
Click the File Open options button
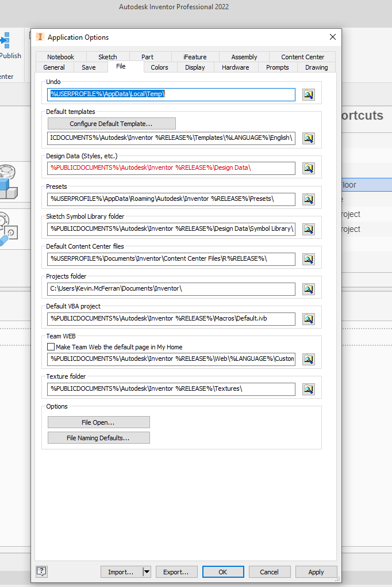coord(98,422)
